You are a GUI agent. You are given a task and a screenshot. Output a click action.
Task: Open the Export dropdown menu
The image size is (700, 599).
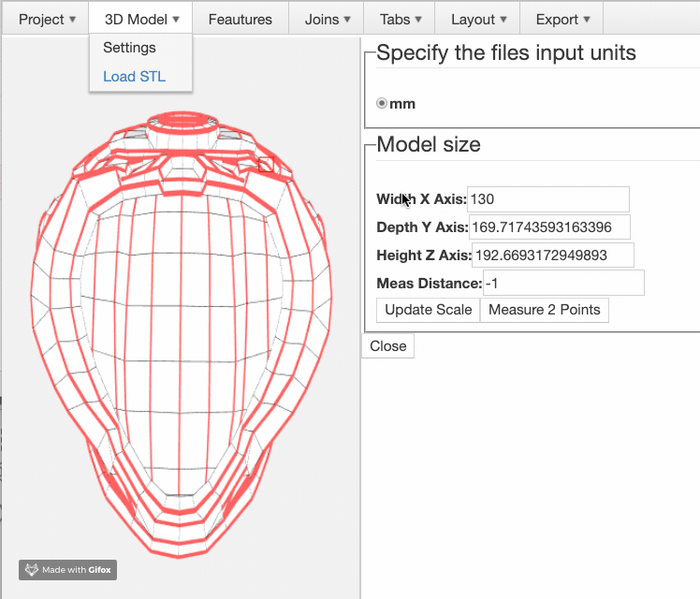point(562,20)
